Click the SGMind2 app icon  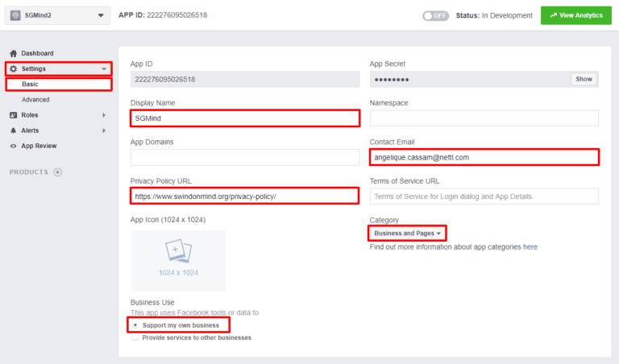(x=15, y=15)
